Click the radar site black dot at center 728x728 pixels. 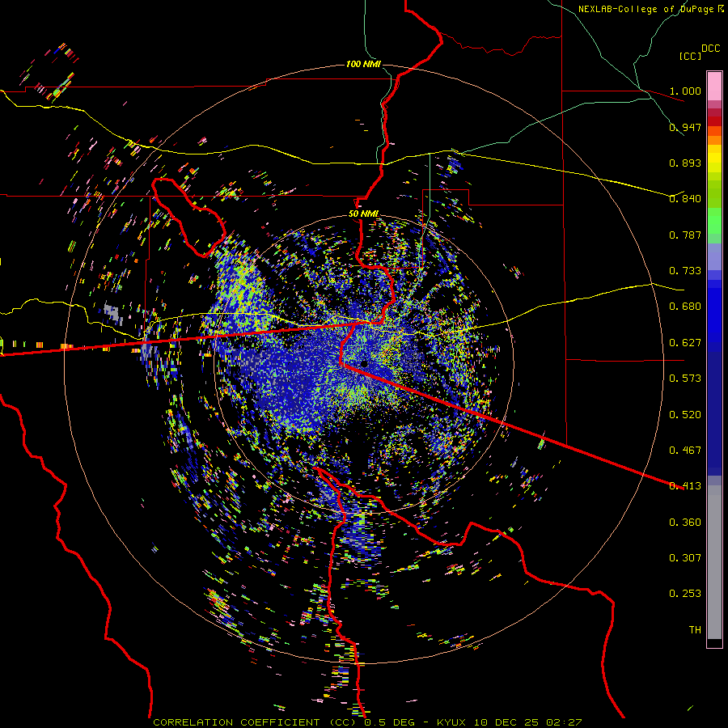365,363
